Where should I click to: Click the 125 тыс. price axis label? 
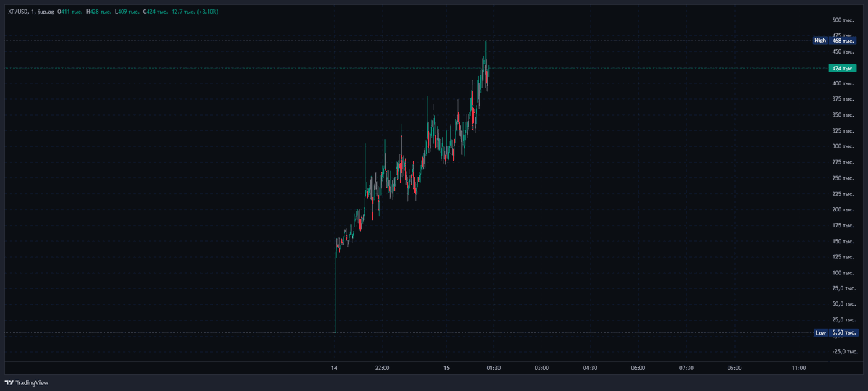tap(843, 257)
